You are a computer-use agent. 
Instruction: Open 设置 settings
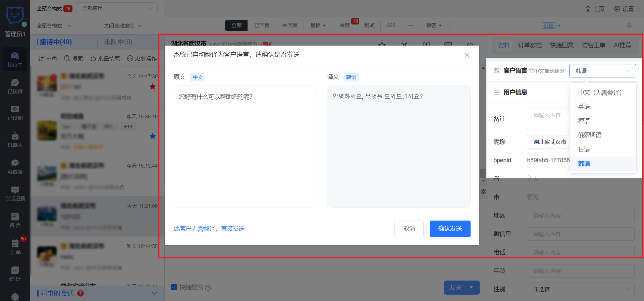point(624,9)
